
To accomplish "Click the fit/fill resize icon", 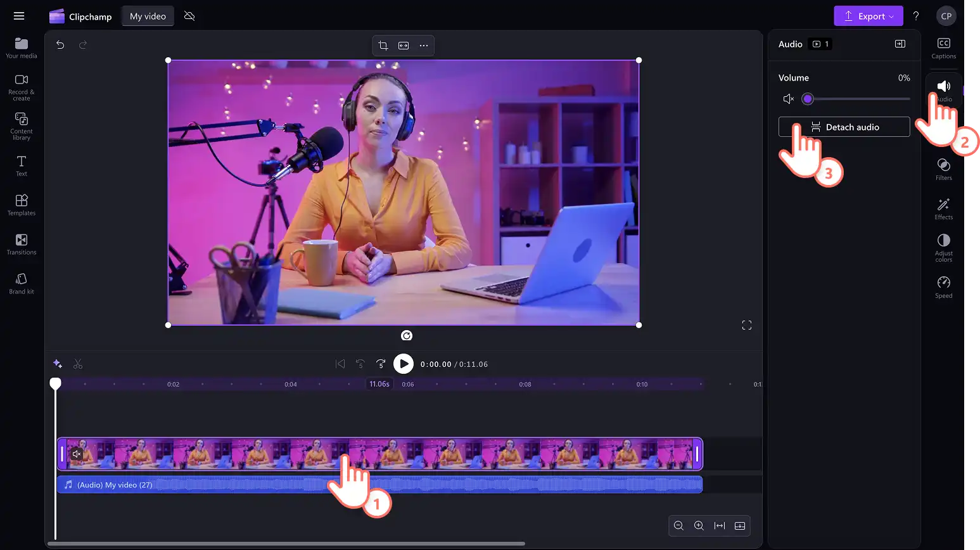I will tap(404, 46).
